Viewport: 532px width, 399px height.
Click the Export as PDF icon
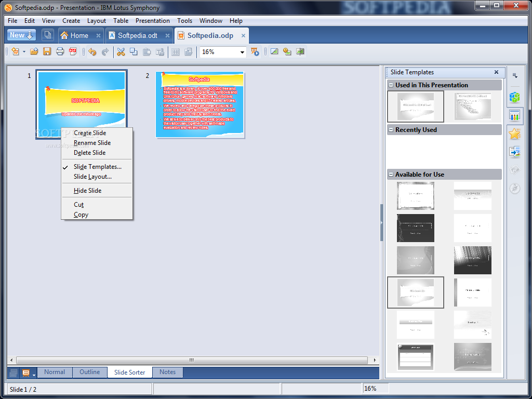(x=73, y=51)
